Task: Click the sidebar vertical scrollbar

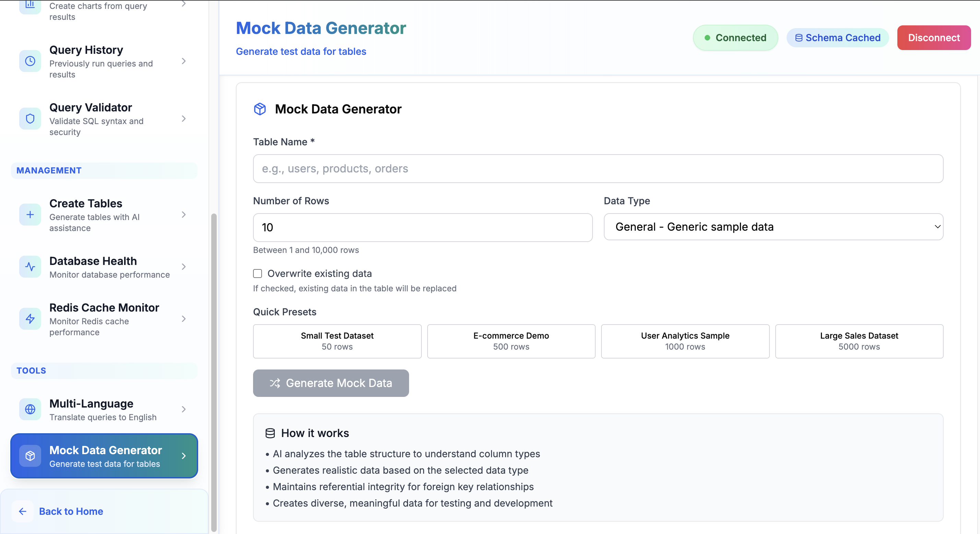Action: tap(214, 373)
